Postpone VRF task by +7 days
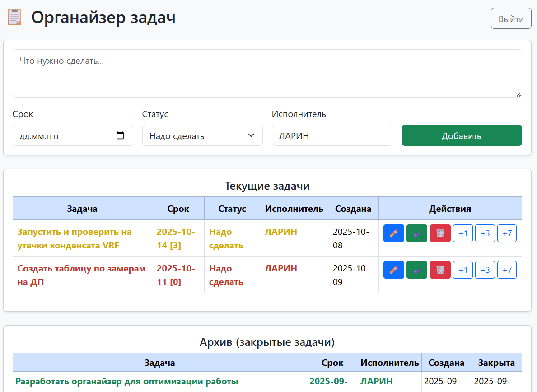Screen dimensions: 537x392 (x=507, y=233)
